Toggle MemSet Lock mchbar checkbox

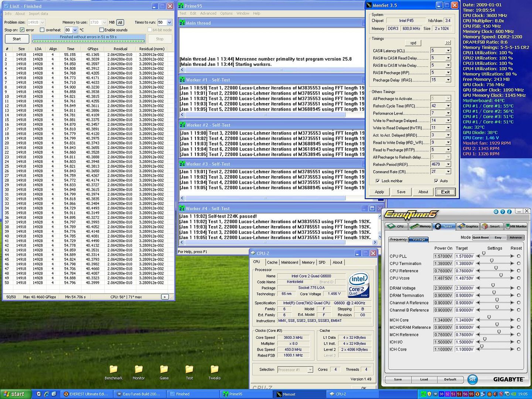[378, 181]
